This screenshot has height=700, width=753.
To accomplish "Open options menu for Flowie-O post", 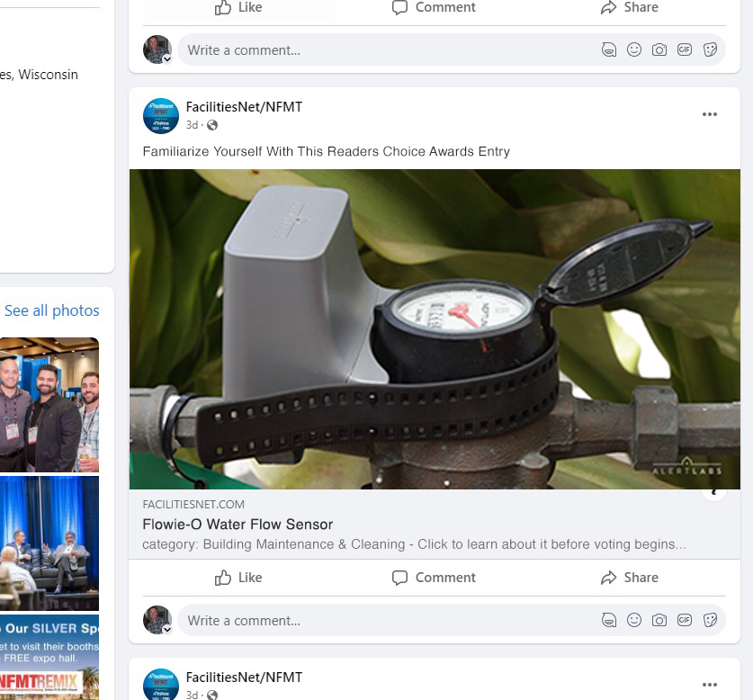I will tap(709, 114).
